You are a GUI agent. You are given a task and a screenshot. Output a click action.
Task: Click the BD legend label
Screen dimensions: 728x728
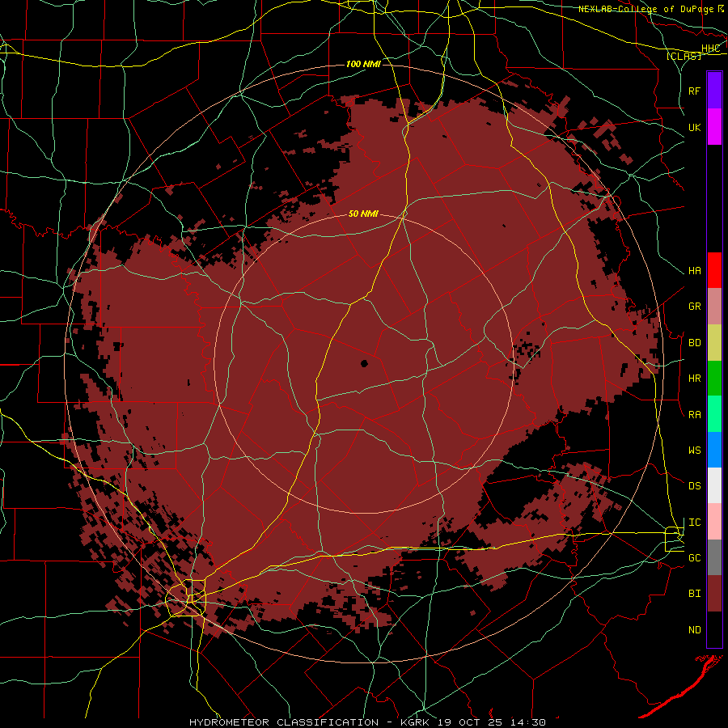pos(695,343)
